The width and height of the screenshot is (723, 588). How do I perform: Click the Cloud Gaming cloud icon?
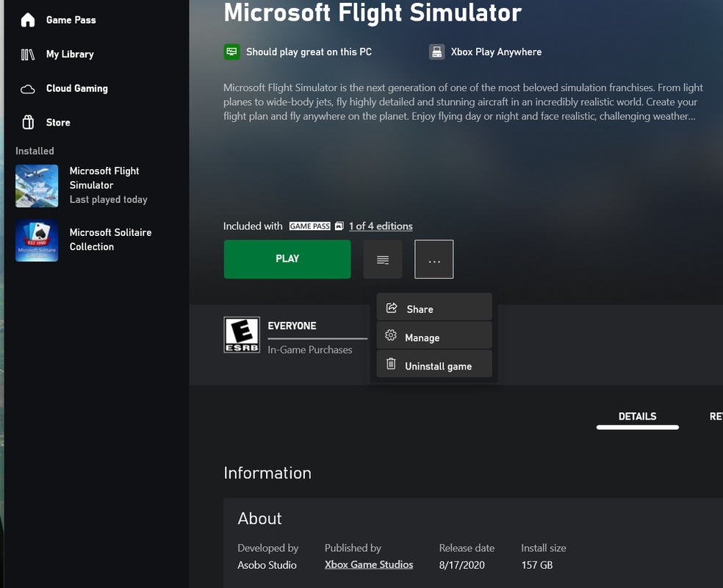coord(28,89)
